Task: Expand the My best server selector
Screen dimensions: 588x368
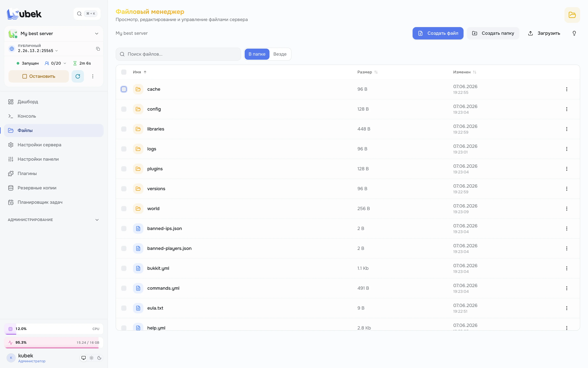Action: (54, 34)
